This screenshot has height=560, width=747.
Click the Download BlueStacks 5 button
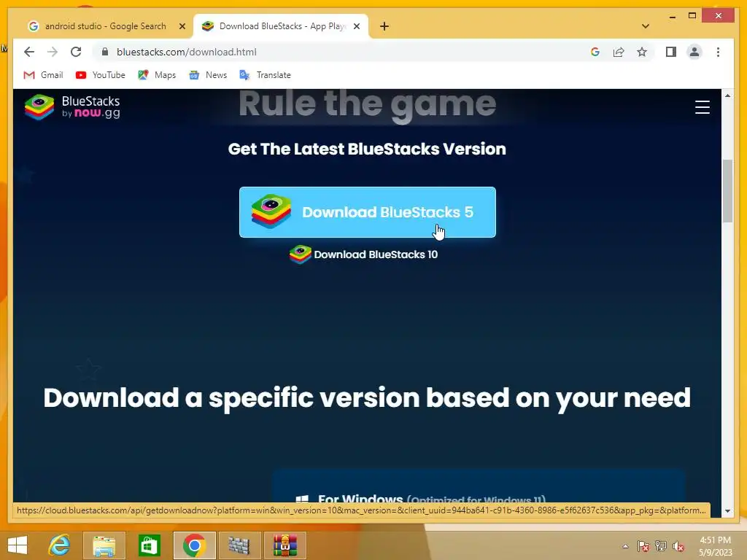click(368, 212)
